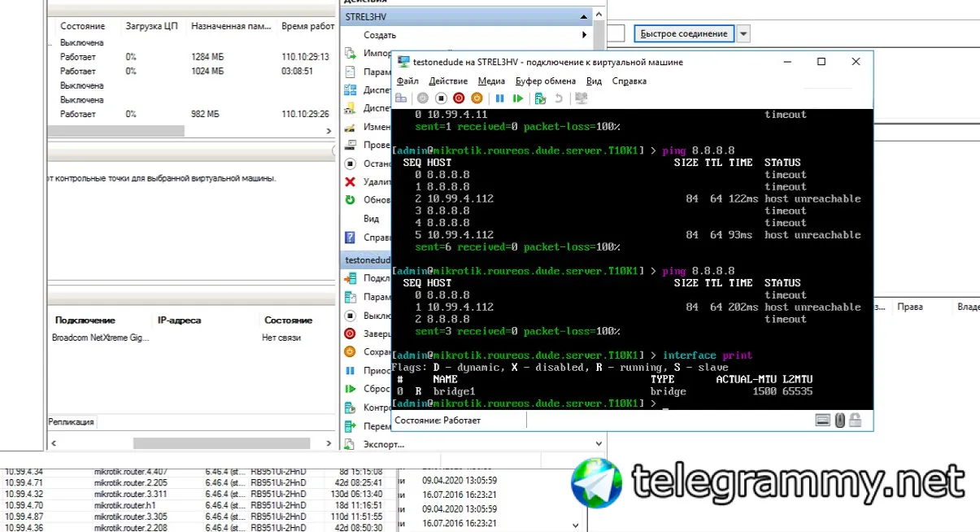Viewport: 980px width, 532px height.
Task: Click the green Обнов... refresh icon
Action: tap(351, 200)
